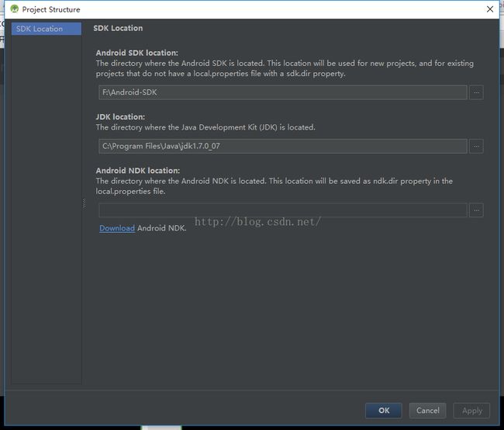Click the Android NDK location label
The width and height of the screenshot is (504, 430).
[138, 171]
